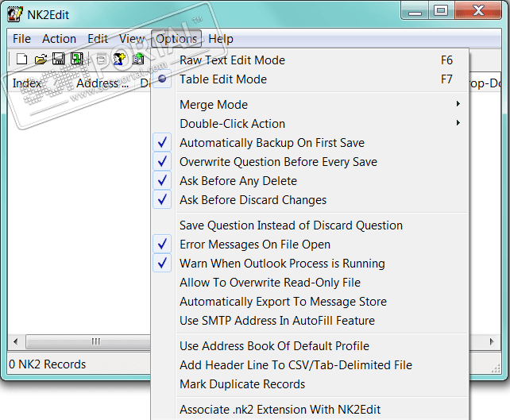The image size is (510, 420).
Task: Disable Ask Before Any Delete
Action: [x=311, y=181]
